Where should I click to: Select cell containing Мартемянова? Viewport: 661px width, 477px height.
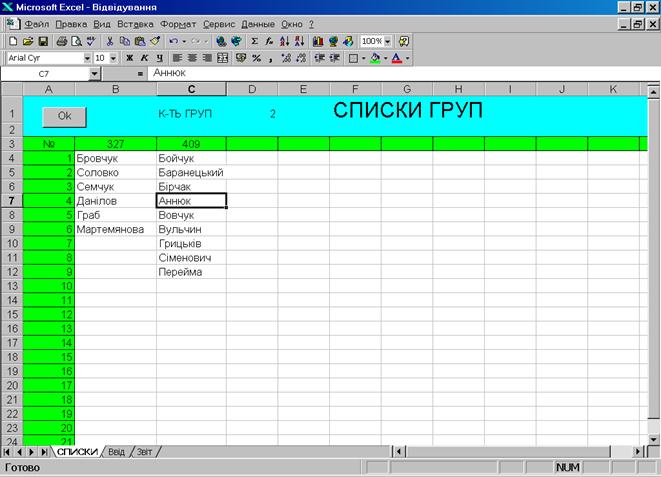click(115, 229)
